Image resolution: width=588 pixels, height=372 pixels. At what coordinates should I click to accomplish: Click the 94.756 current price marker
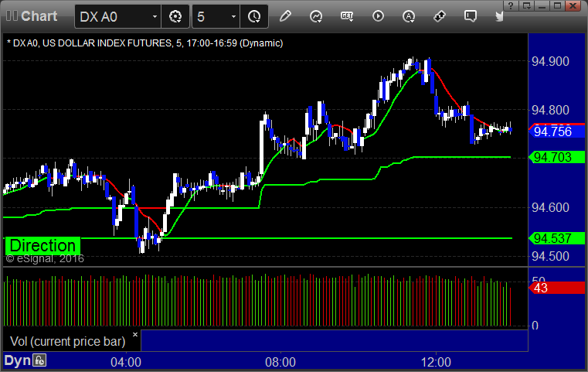(x=556, y=131)
